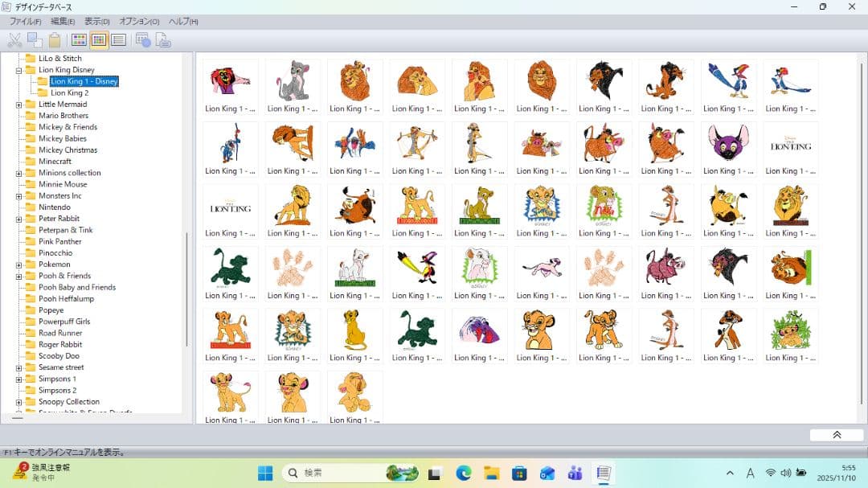The image size is (868, 488).
Task: Select the Lion King 2 folder
Action: pos(69,93)
